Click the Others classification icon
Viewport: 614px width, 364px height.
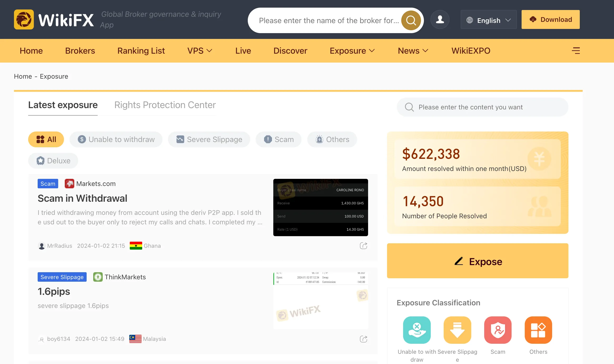538,330
